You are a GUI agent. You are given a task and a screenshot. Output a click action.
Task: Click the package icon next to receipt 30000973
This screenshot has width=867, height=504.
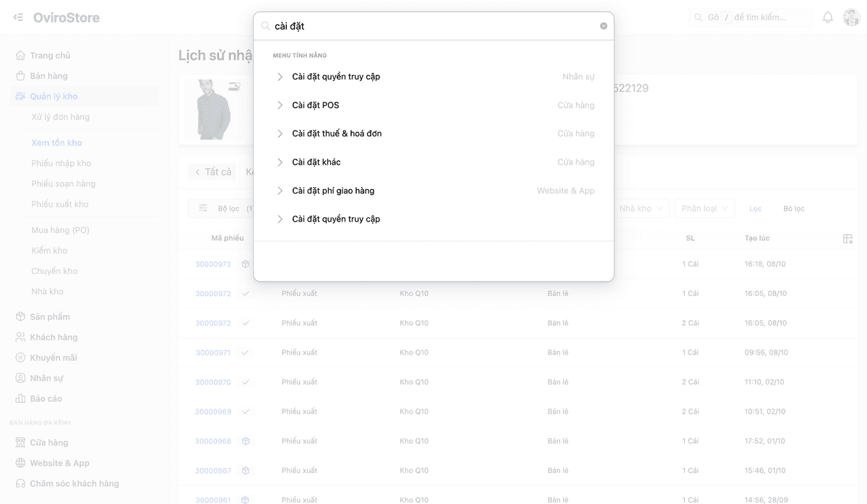pyautogui.click(x=245, y=264)
